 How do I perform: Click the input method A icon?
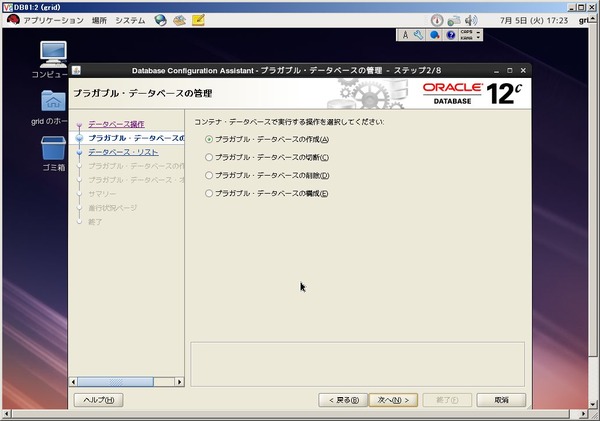[405, 35]
